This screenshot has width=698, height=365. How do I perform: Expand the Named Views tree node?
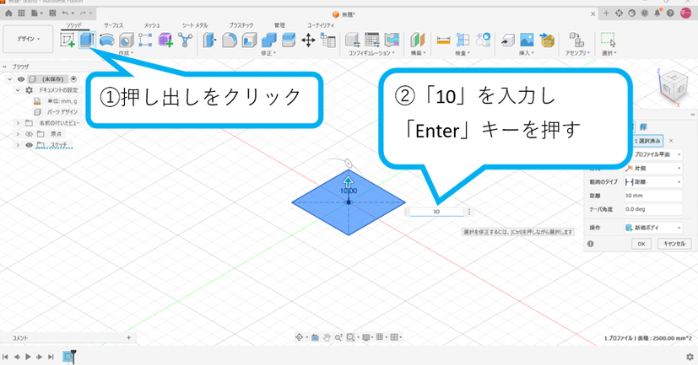click(18, 123)
